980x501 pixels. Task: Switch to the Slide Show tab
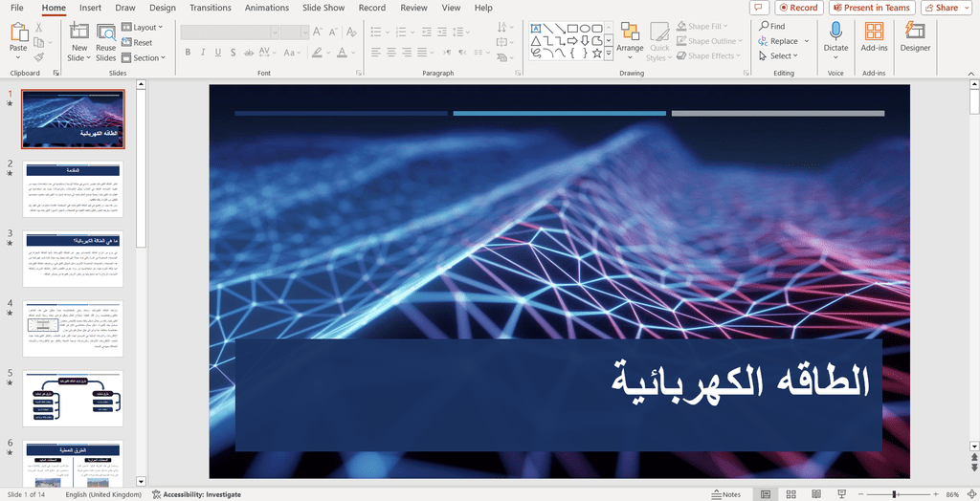(323, 8)
